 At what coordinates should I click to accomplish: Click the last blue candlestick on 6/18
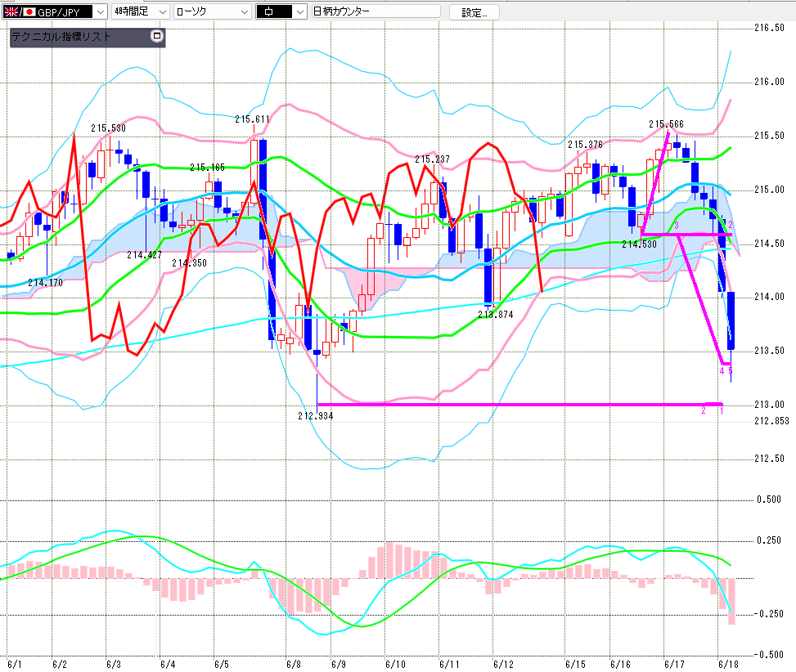tap(731, 320)
